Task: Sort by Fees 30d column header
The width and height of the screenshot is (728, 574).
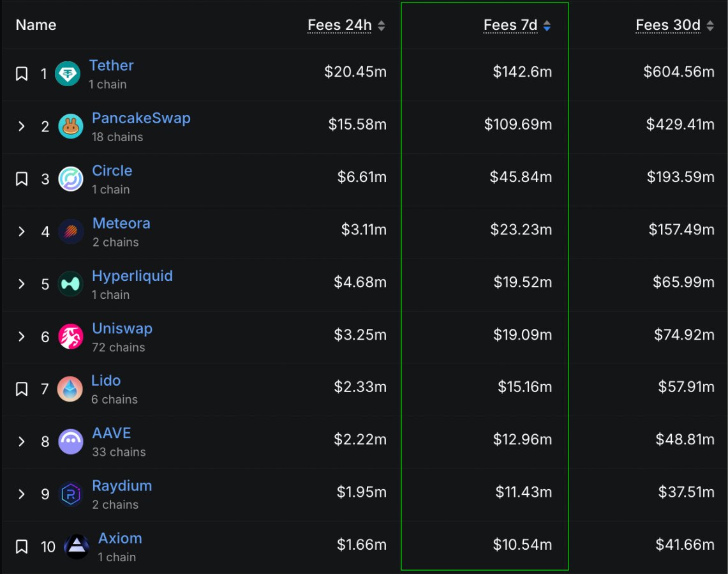Action: 667,25
